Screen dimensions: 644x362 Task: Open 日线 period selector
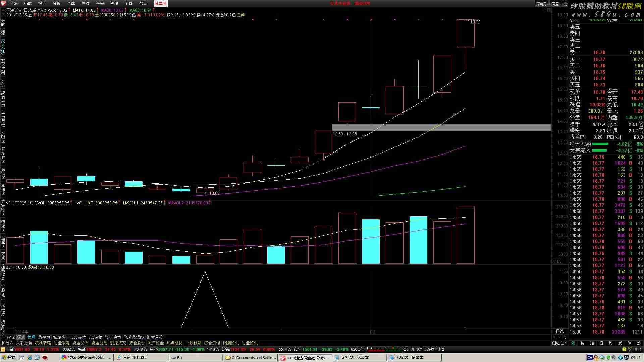pos(559,331)
